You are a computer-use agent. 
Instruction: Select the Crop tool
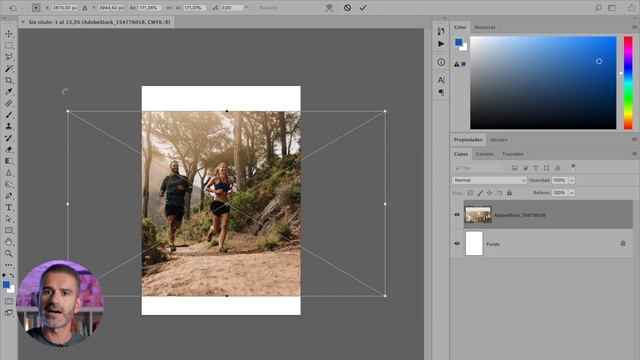pyautogui.click(x=9, y=80)
